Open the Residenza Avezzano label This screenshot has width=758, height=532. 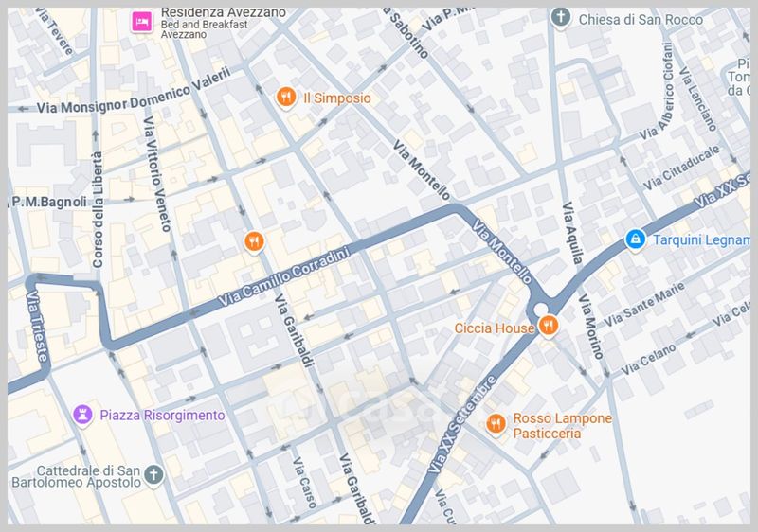pos(224,22)
